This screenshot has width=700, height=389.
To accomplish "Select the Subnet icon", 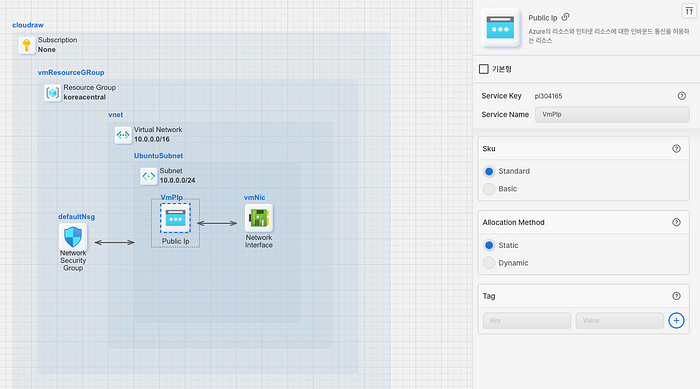I will (x=149, y=176).
